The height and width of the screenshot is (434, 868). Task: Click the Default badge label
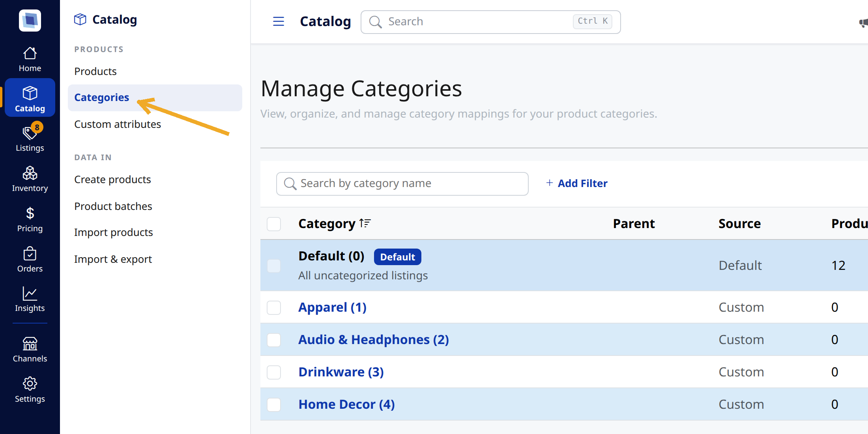click(397, 257)
